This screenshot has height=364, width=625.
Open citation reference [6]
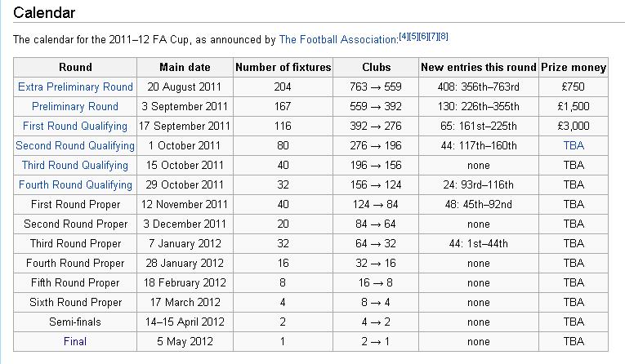pos(423,36)
